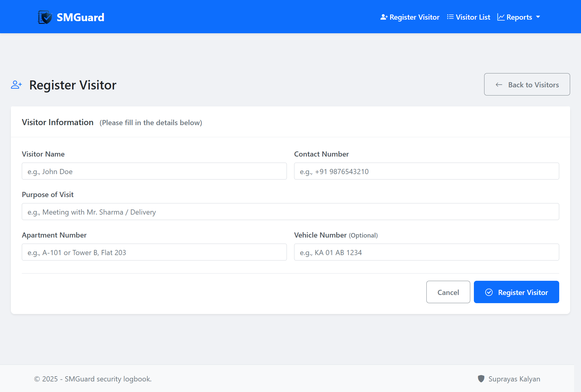The image size is (581, 392).
Task: Click the check-circle icon in Register button
Action: (x=489, y=292)
